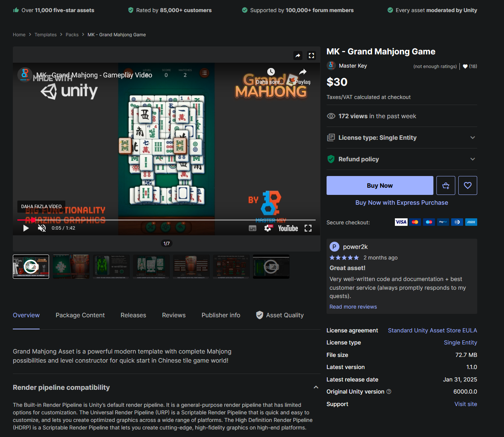Switch to Asset Quality tab
This screenshot has height=437, width=504.
coord(280,315)
